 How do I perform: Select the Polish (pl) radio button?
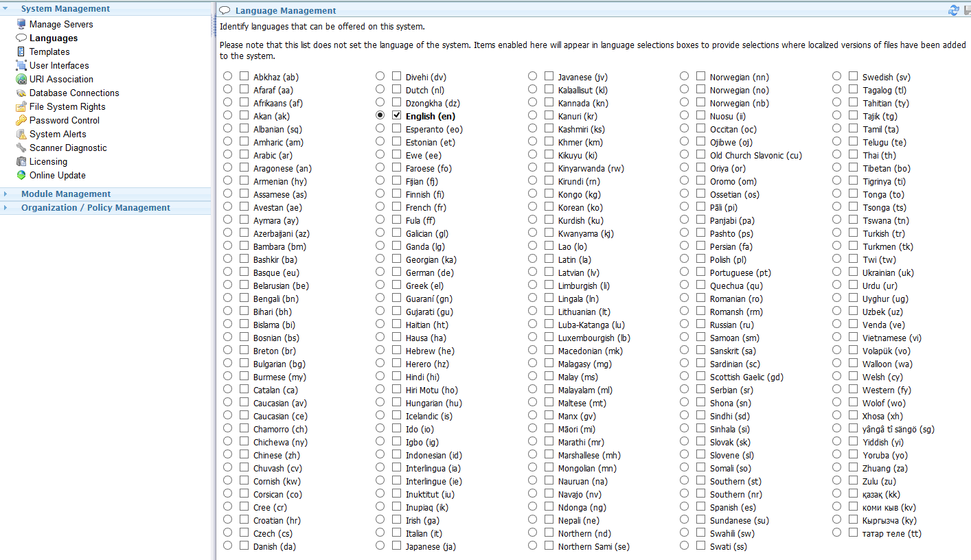[684, 259]
